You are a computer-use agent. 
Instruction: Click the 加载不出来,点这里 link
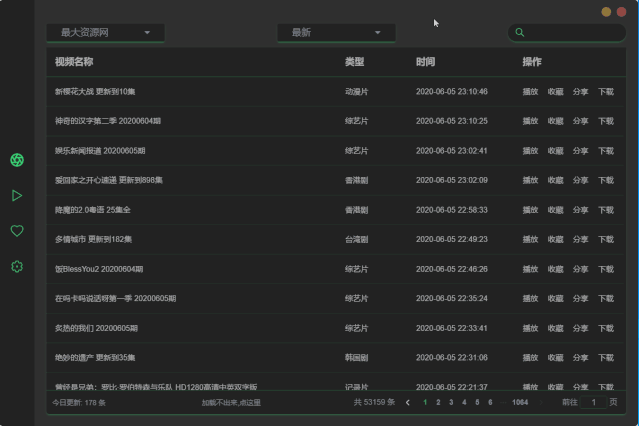(231, 402)
